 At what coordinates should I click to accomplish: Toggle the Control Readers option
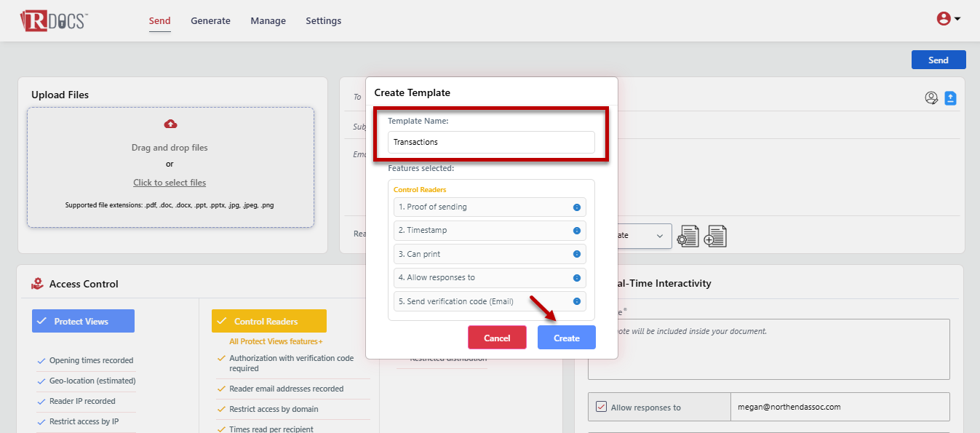268,321
